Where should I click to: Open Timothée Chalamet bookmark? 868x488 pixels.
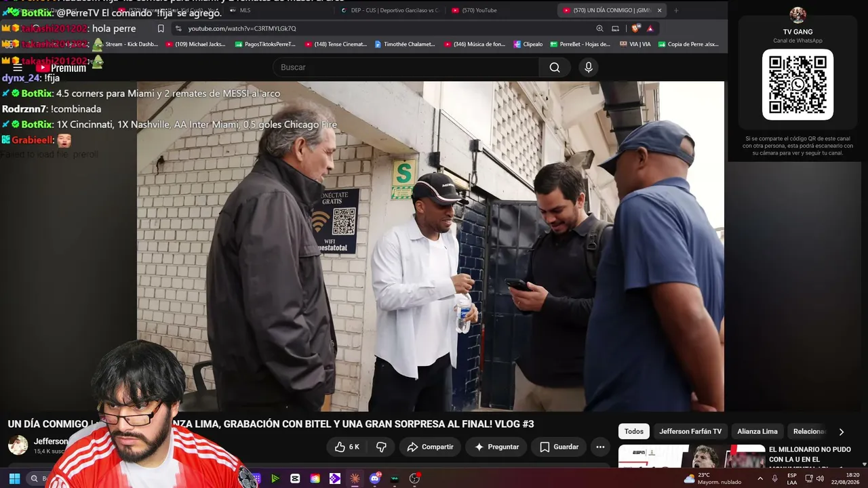(405, 45)
